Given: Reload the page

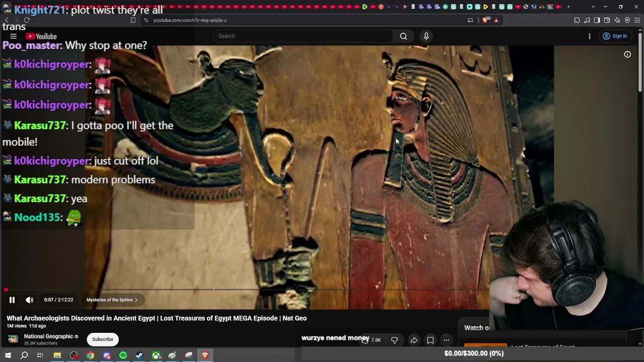Looking at the screenshot, I should coord(27,20).
